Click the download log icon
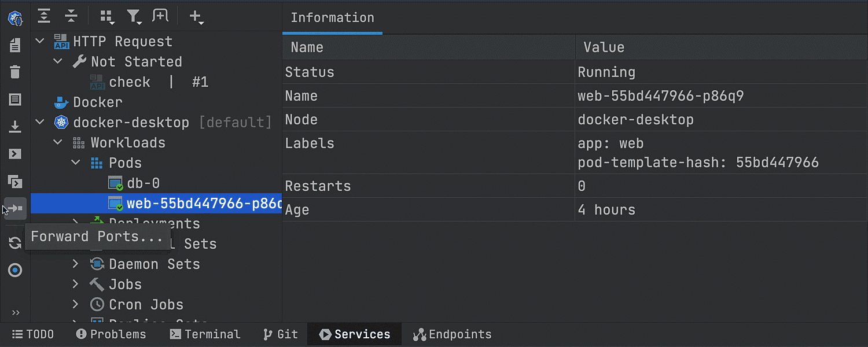 15,127
